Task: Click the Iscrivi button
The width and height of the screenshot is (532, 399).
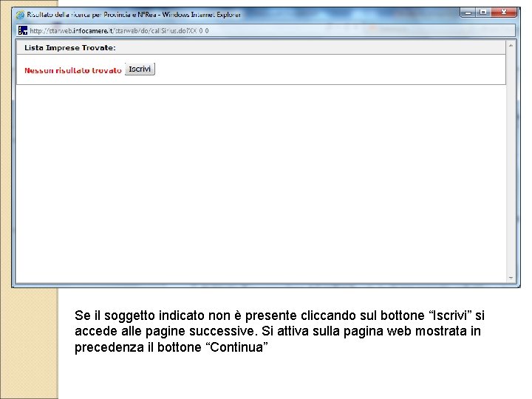Action: tap(140, 69)
